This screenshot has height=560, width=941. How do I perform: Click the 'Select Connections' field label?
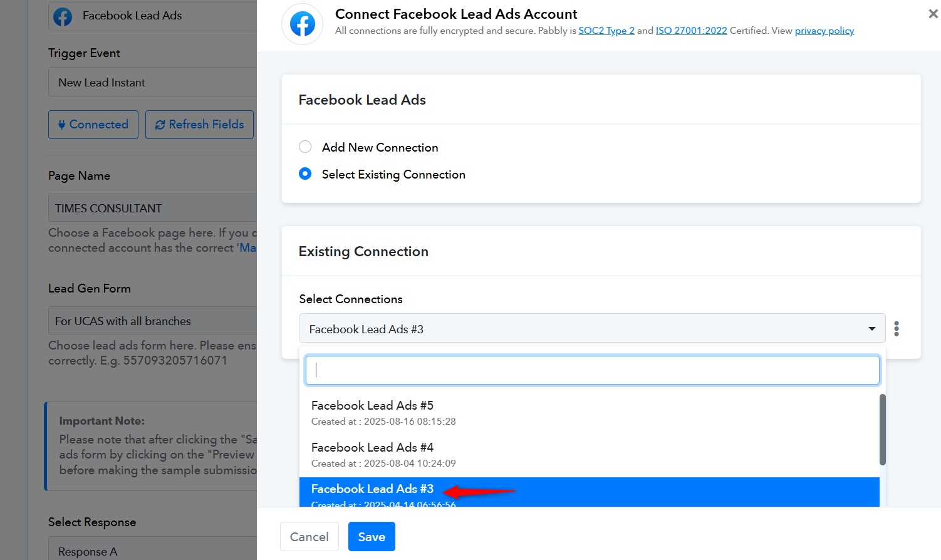pyautogui.click(x=351, y=299)
